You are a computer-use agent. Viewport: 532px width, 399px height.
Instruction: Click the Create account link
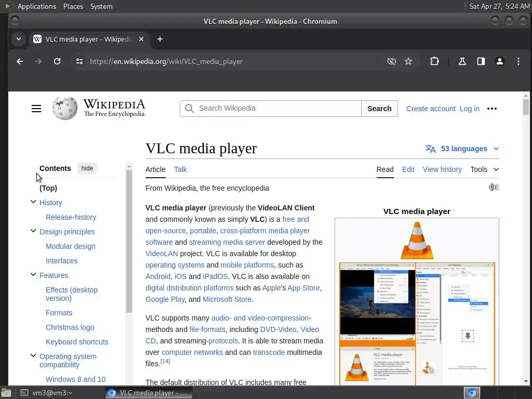431,109
